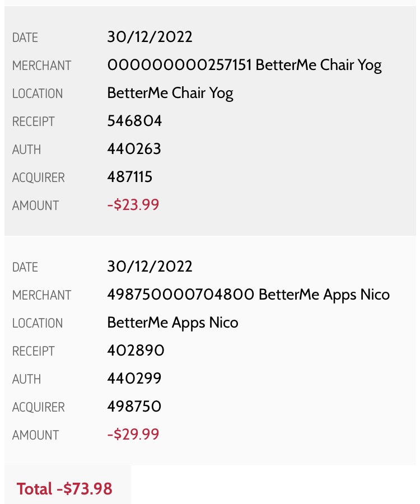Click the date of the $29.99 transaction

(x=150, y=267)
